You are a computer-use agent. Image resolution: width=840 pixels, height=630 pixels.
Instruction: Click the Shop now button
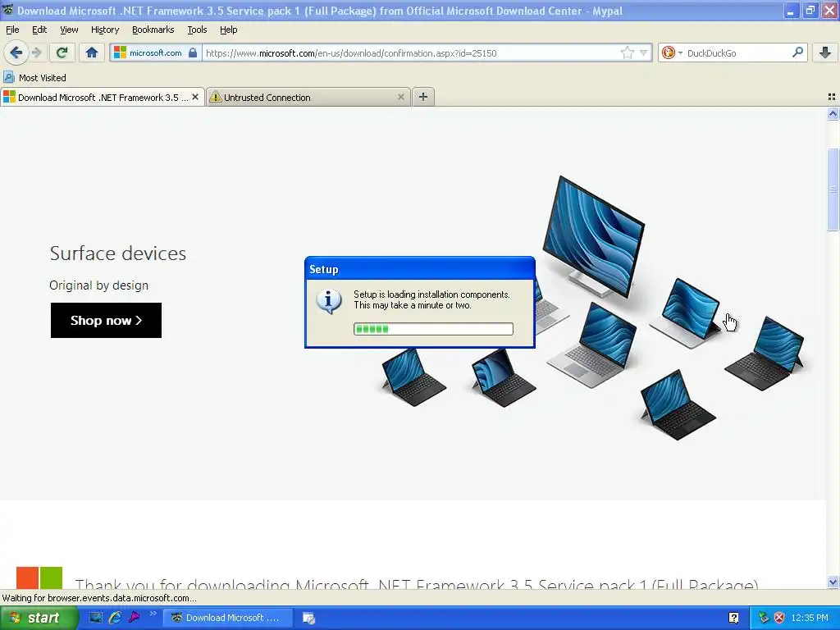click(106, 321)
